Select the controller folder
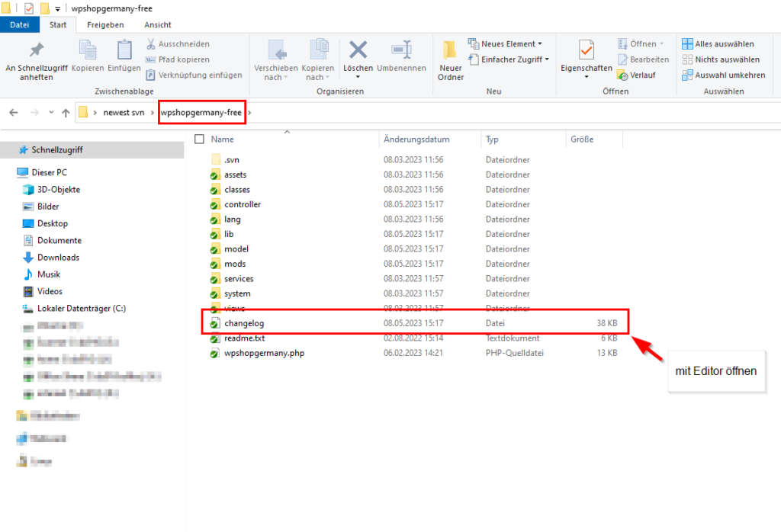The image size is (781, 532). pos(243,204)
